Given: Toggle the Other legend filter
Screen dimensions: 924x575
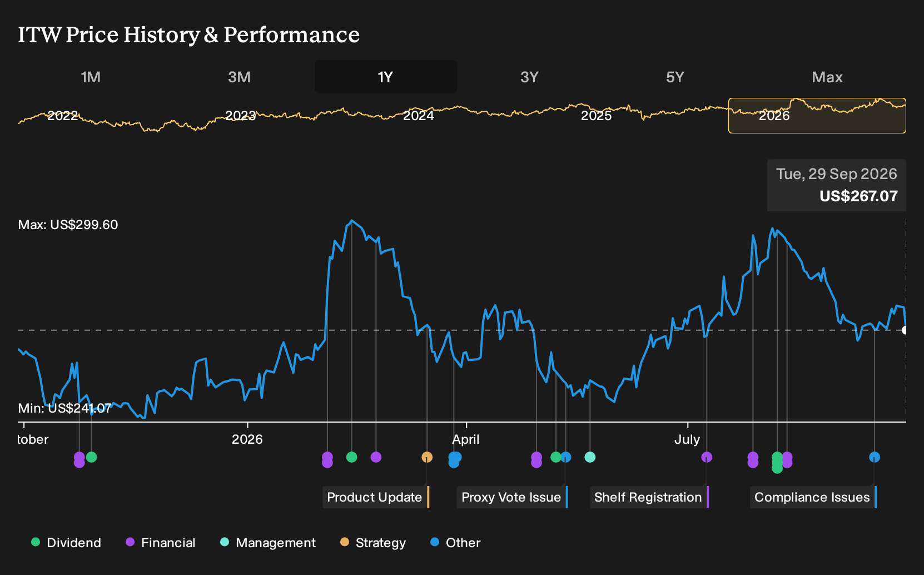Looking at the screenshot, I should [x=455, y=543].
